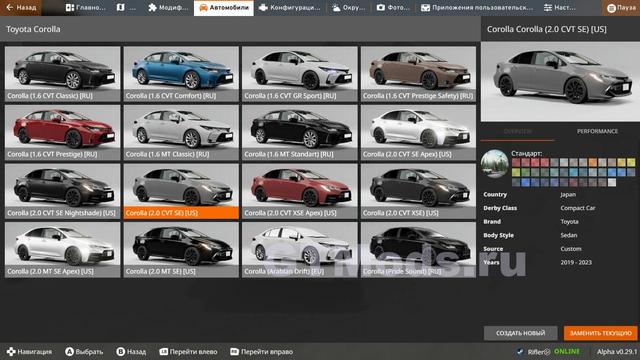
Task: Open the Фото camera tab
Action: tap(393, 8)
